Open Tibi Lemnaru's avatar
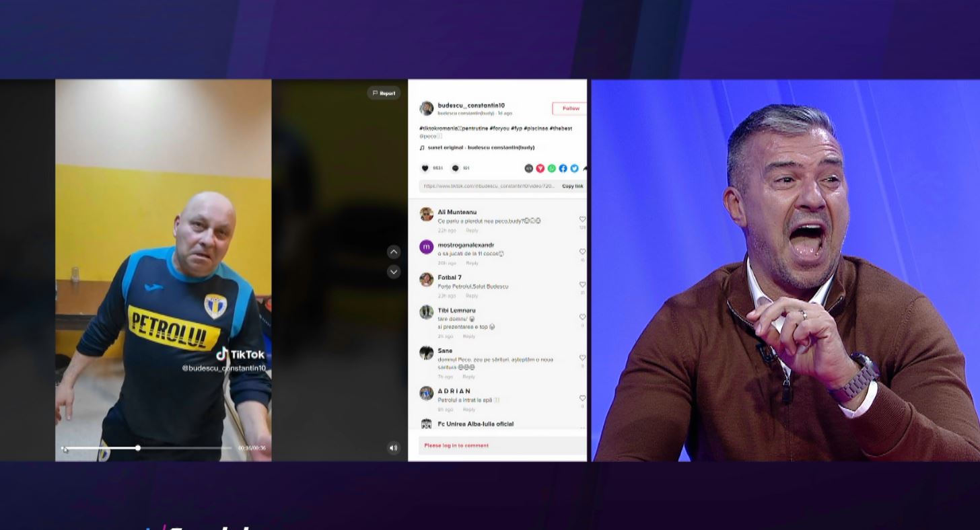Screen dimensions: 980x530 coord(426,312)
